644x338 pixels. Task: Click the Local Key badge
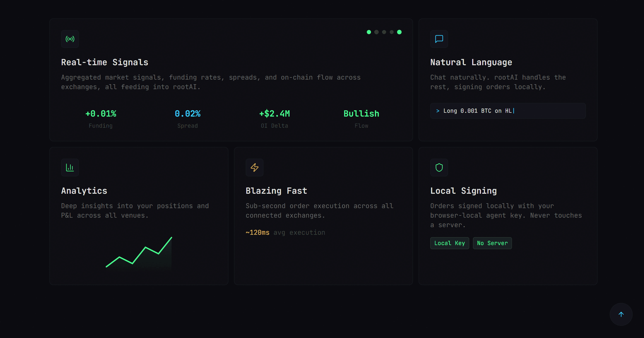[x=450, y=243]
